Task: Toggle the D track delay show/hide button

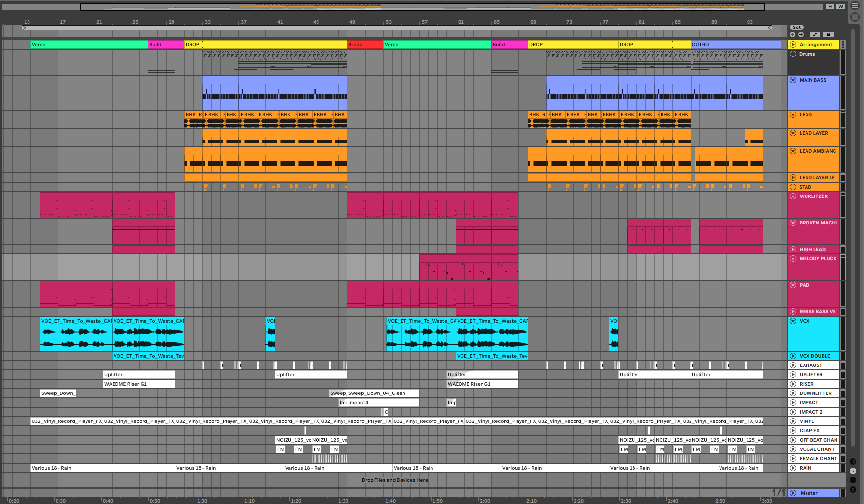Action: (853, 490)
